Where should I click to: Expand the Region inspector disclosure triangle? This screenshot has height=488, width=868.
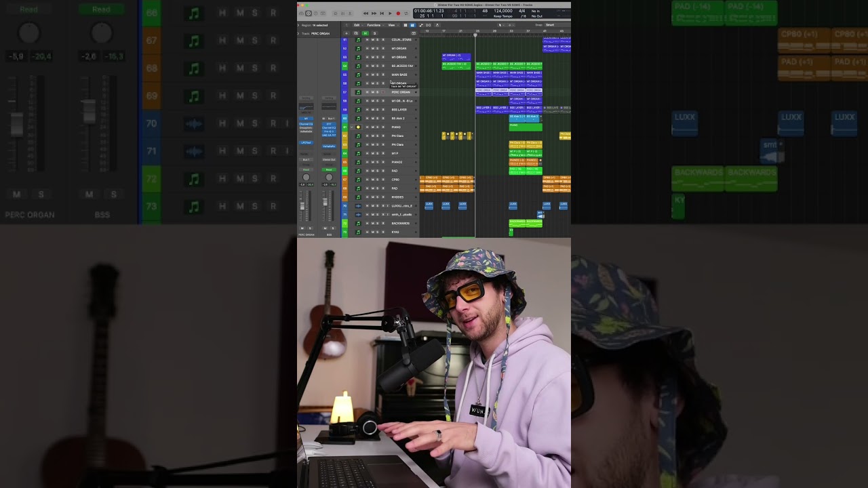[x=298, y=25]
